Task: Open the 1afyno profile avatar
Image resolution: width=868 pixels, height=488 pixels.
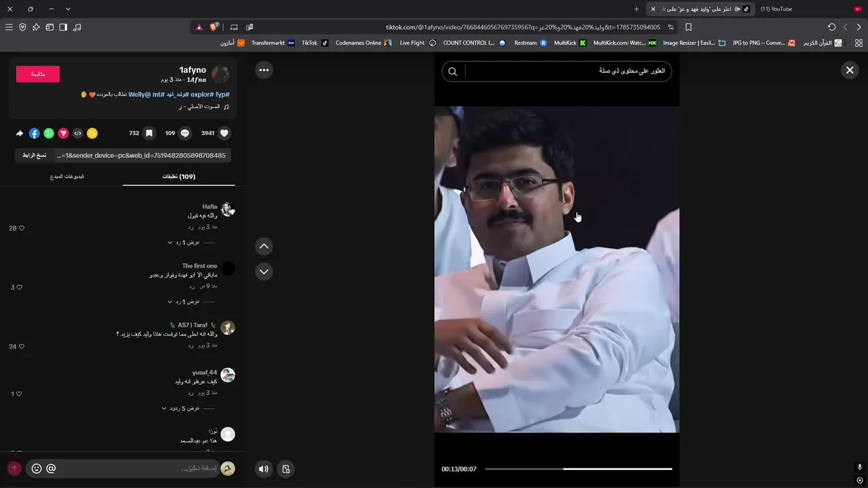Action: [220, 75]
